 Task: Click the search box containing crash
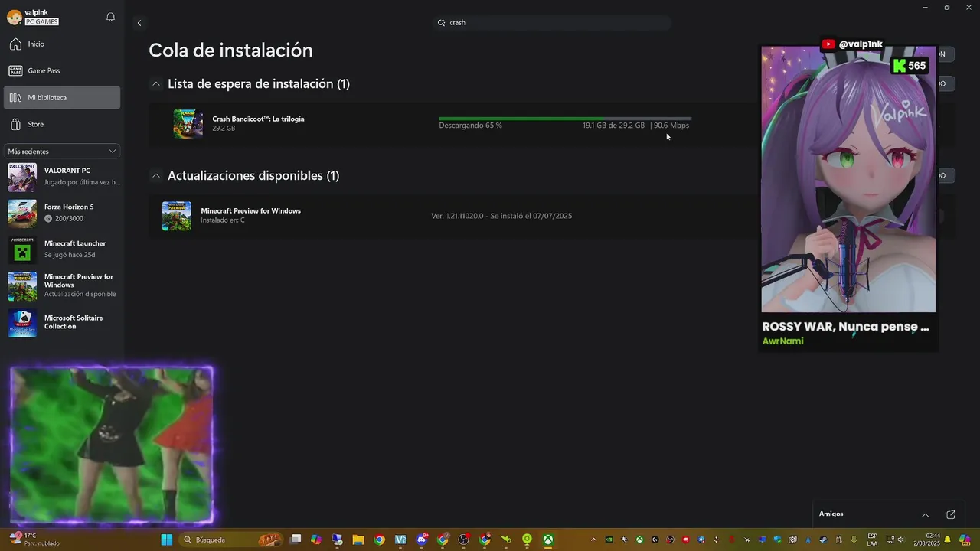(551, 23)
